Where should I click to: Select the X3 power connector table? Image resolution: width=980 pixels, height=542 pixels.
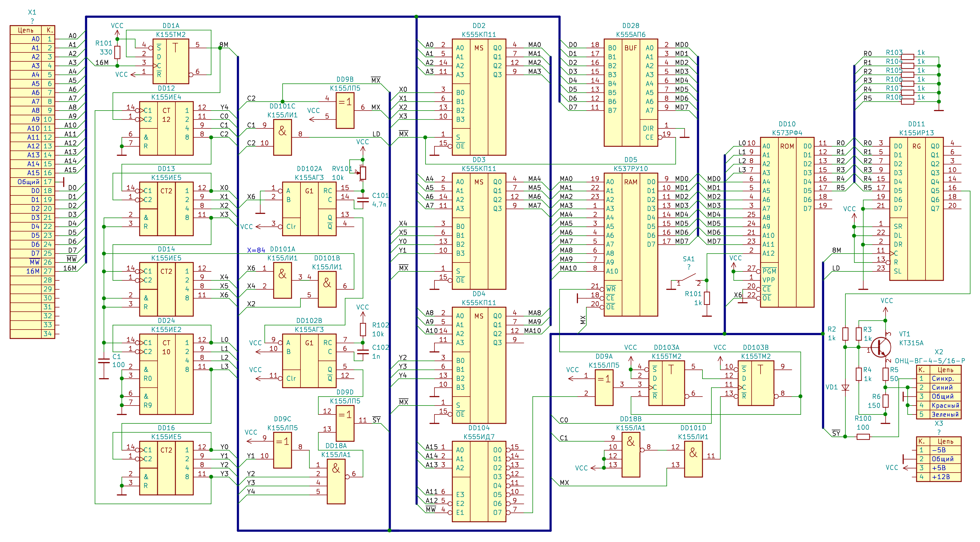pos(939,459)
